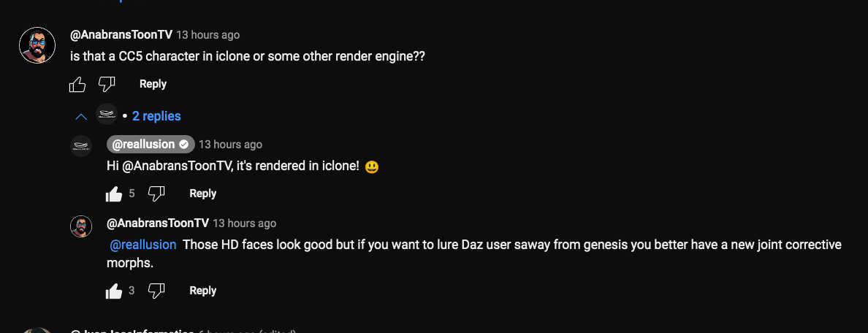The width and height of the screenshot is (868, 333).
Task: Open AnabransToonTV small avatar in reply thread
Action: coord(81,226)
